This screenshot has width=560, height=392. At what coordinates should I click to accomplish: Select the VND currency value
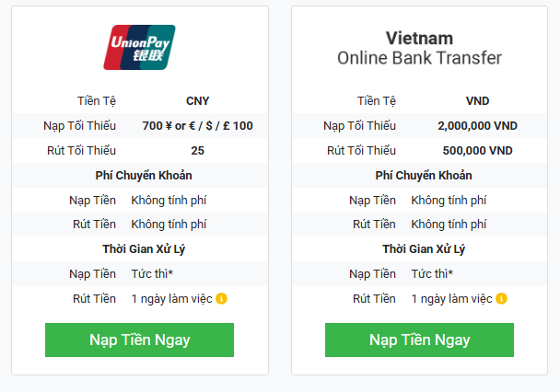[477, 100]
